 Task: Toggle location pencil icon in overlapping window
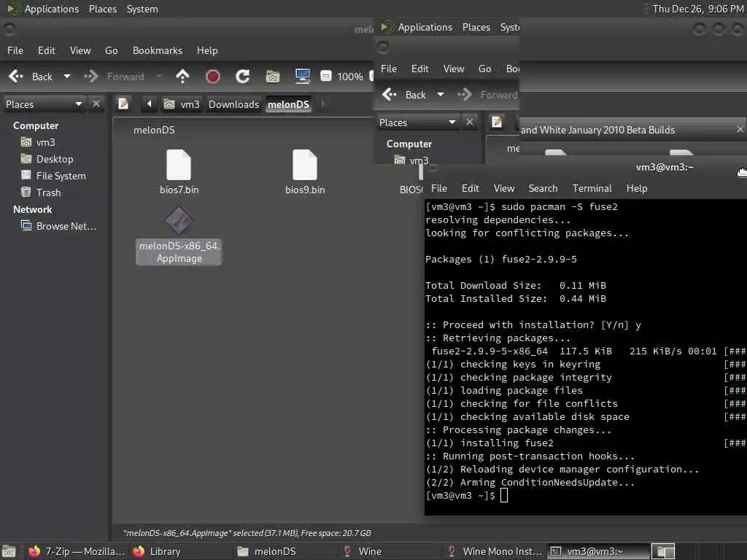(x=497, y=122)
